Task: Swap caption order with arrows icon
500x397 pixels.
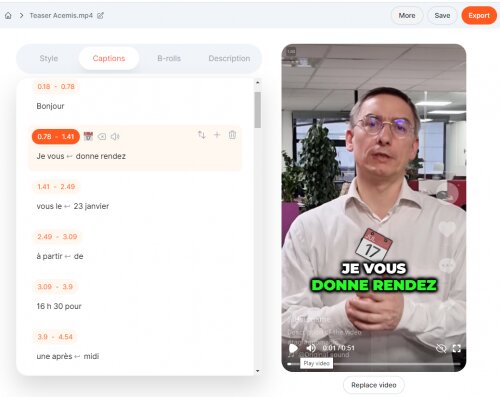Action: point(201,135)
